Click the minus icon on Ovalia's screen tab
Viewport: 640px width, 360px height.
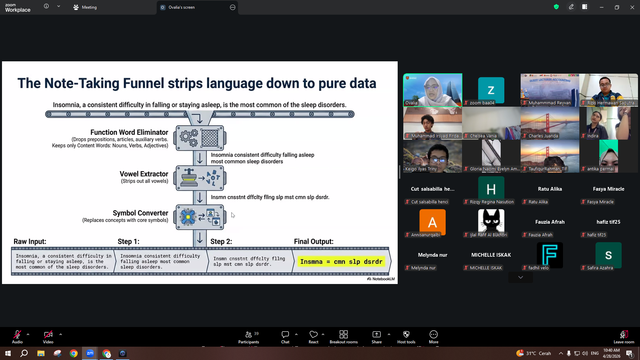pyautogui.click(x=232, y=7)
